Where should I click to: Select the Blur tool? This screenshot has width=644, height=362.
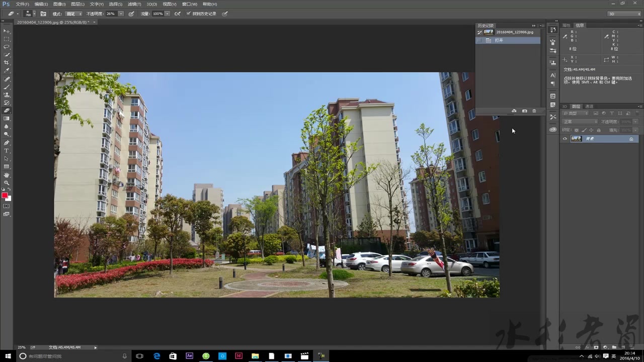pos(7,127)
